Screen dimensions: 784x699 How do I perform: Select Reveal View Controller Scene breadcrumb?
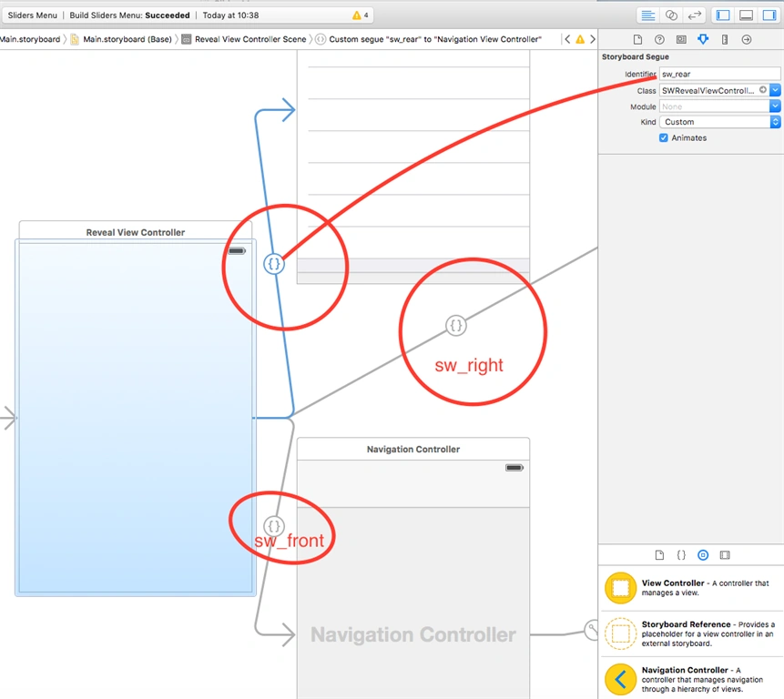pyautogui.click(x=244, y=39)
